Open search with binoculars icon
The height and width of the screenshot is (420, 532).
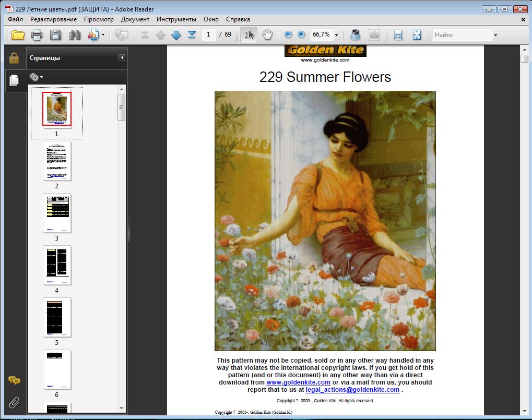point(75,35)
